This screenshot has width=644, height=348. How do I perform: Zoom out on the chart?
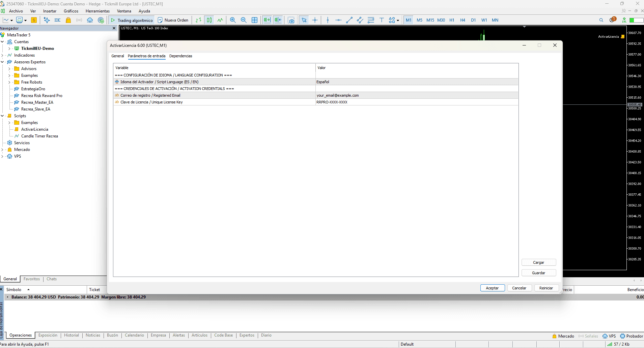244,20
